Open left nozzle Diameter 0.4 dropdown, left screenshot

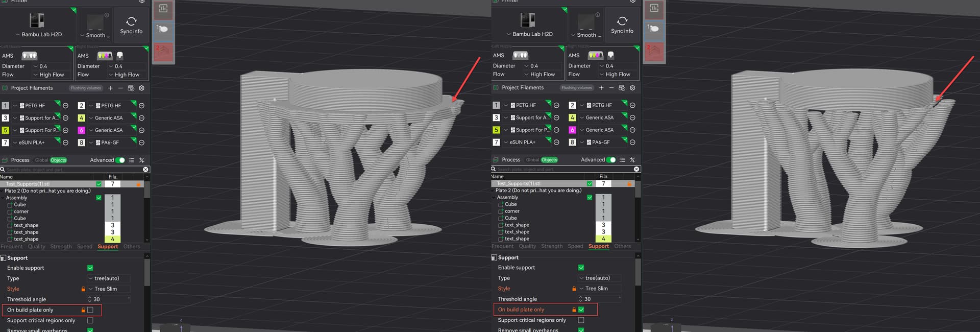click(52, 66)
